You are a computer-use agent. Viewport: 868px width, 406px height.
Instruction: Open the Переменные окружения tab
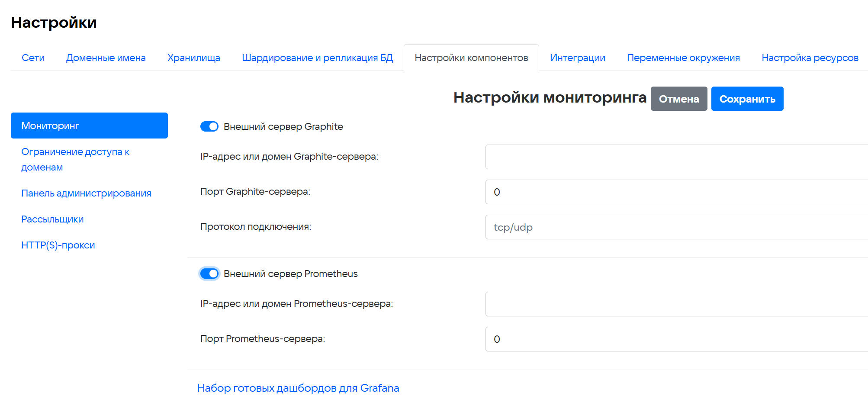(683, 58)
